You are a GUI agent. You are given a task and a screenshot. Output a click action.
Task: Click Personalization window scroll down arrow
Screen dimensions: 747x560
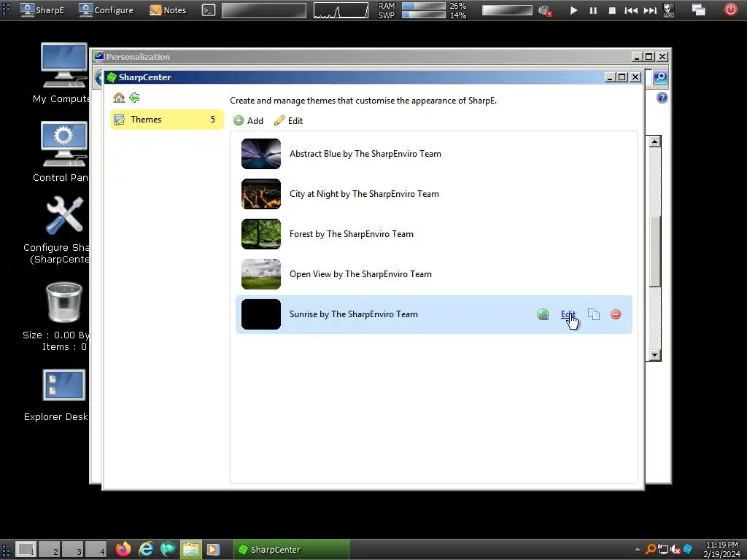point(654,355)
